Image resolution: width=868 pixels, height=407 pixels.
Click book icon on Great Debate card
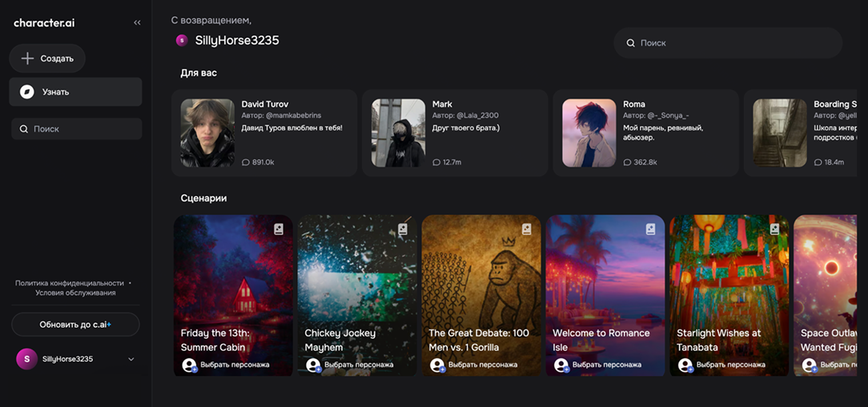click(526, 229)
